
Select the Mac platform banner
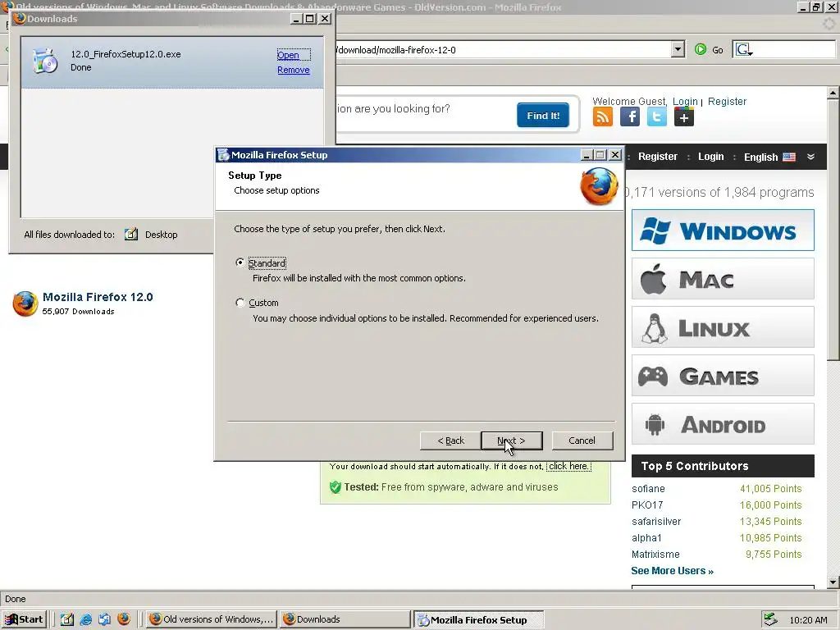(723, 279)
